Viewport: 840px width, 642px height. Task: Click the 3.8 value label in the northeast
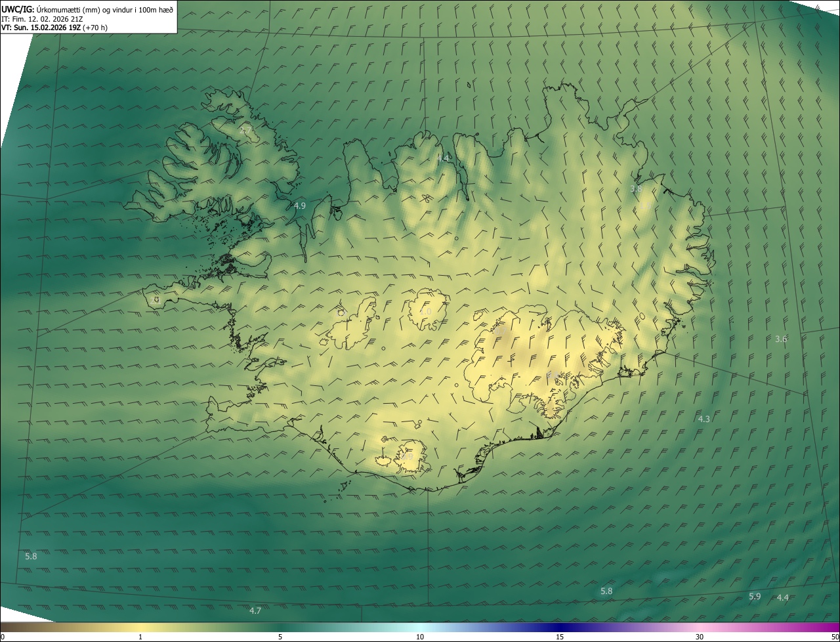click(636, 188)
